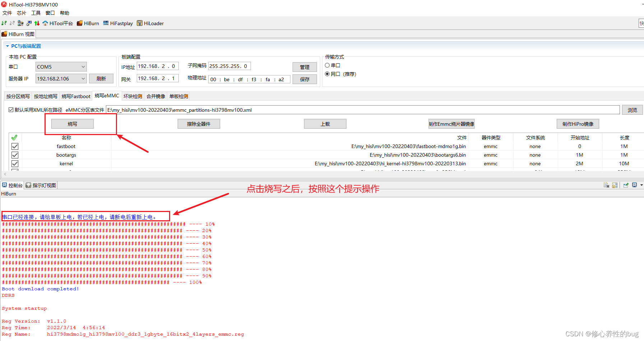Screen dimensions: 644x341
Task: Click the 刷新 refresh button
Action: [x=101, y=79]
